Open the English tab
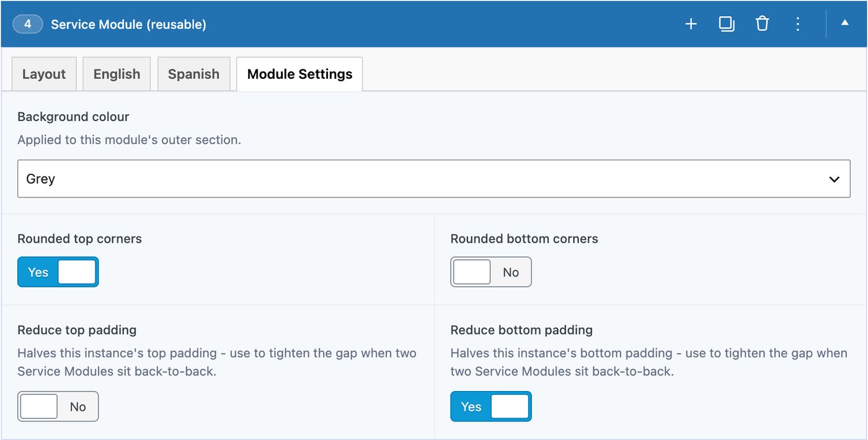The image size is (868, 440). pos(117,74)
